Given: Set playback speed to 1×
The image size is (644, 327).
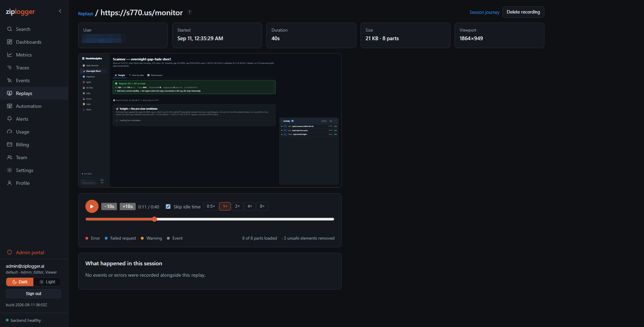Looking at the screenshot, I should tap(225, 206).
